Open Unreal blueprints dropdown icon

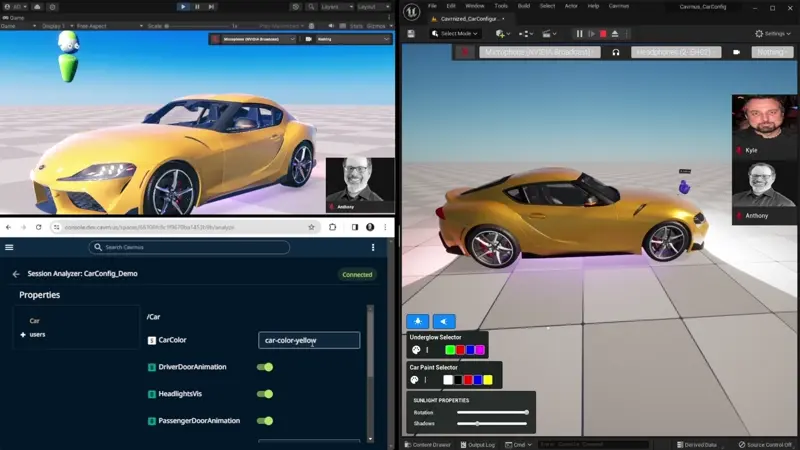coord(526,34)
